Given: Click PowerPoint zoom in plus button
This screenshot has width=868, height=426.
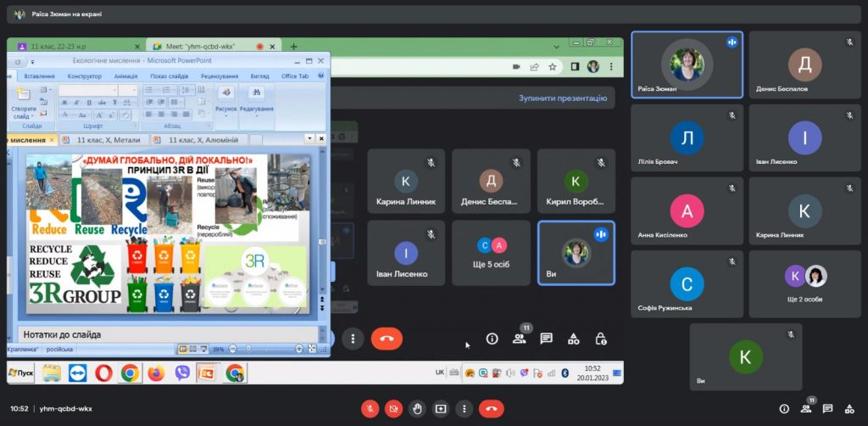Looking at the screenshot, I should tap(299, 349).
